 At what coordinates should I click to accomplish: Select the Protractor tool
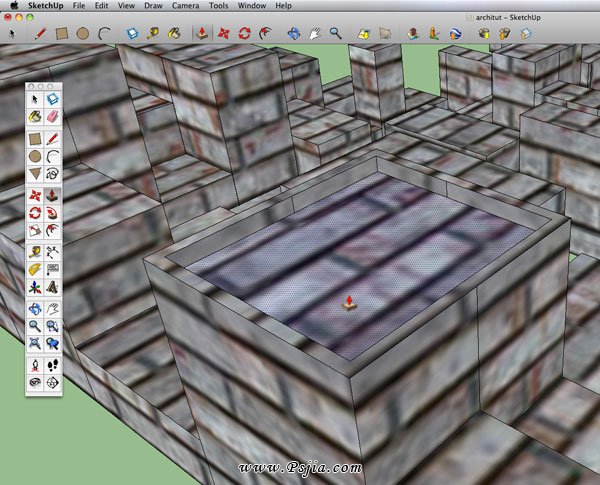click(35, 269)
